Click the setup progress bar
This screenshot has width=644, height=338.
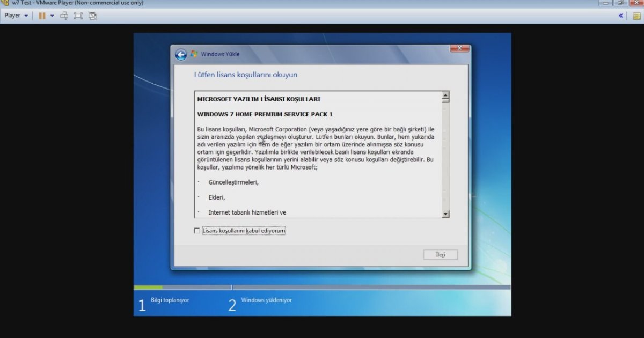322,288
